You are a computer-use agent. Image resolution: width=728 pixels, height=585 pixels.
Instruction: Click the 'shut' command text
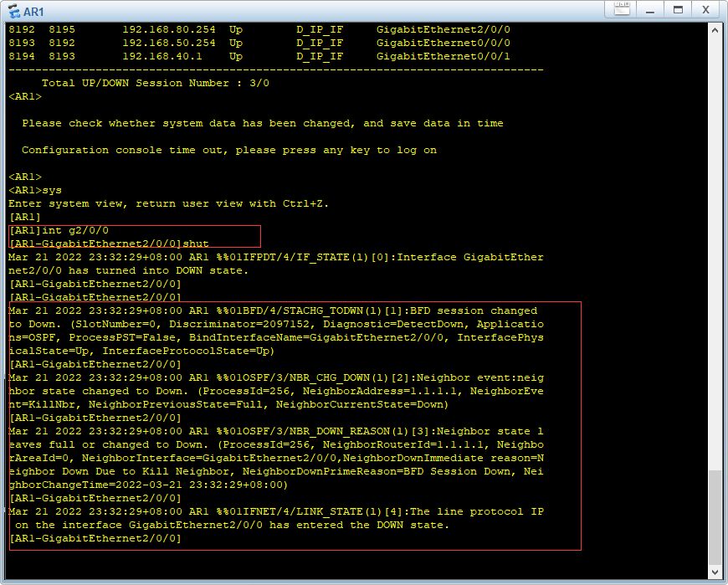click(x=196, y=244)
